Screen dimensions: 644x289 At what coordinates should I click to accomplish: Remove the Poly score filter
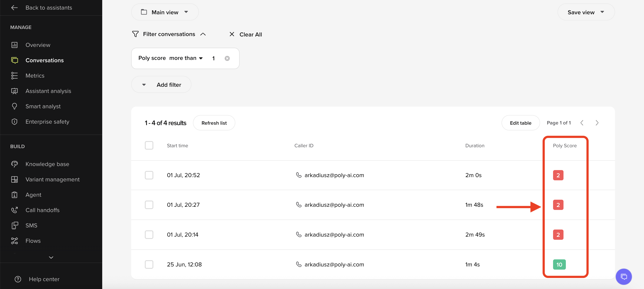point(227,58)
